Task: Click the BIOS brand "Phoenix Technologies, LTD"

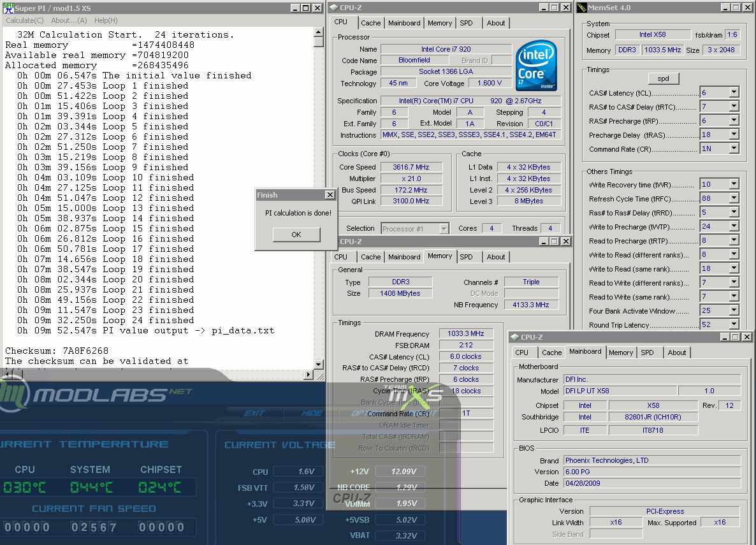Action: pyautogui.click(x=652, y=460)
